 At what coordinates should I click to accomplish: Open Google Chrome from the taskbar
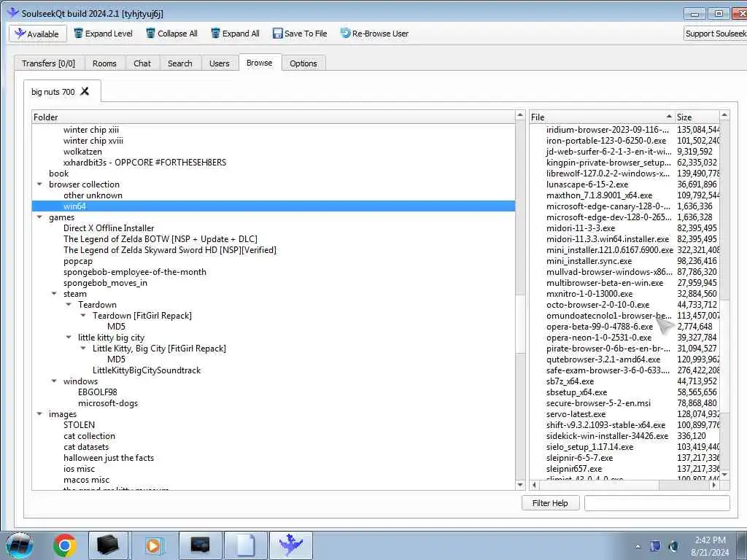[x=65, y=545]
